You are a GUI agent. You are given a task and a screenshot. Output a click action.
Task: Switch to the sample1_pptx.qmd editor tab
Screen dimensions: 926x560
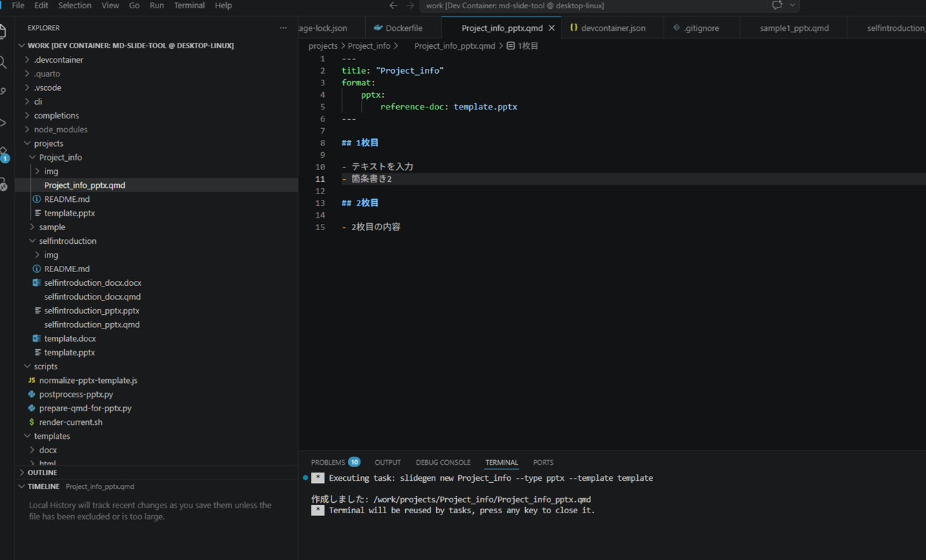[794, 28]
